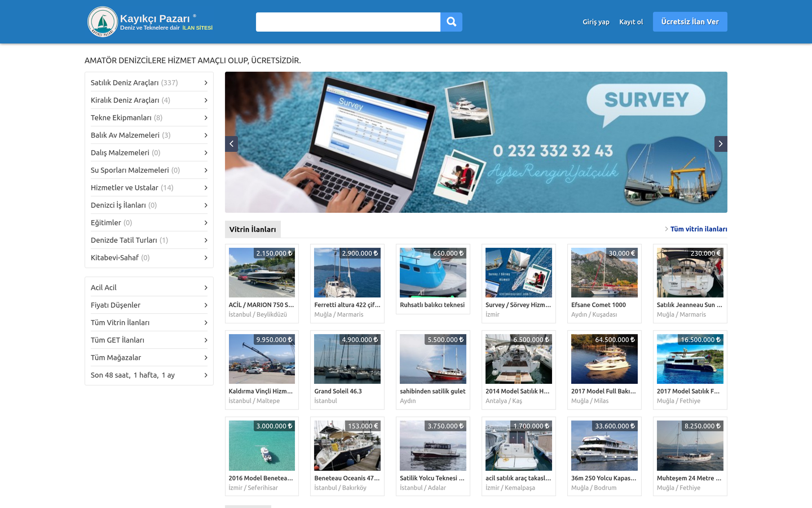Screen dimensions: 812x508
Task: Expand Eğitimler category chevron
Action: [x=206, y=222]
